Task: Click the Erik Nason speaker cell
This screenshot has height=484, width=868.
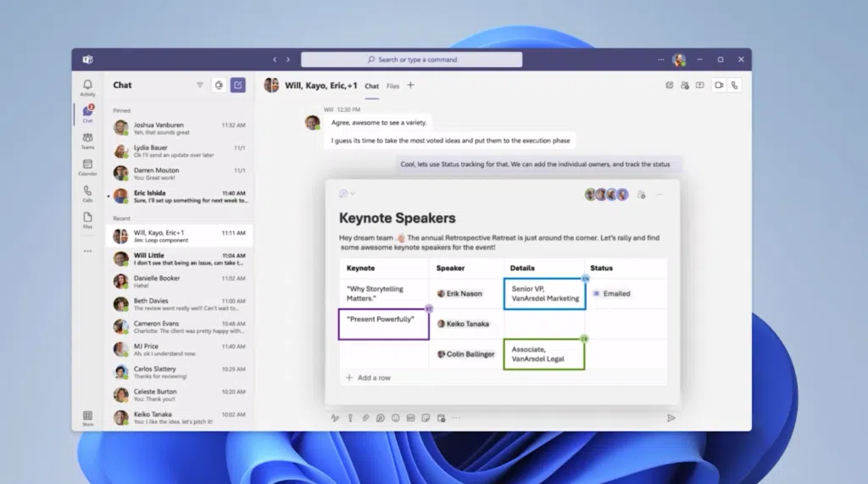Action: click(466, 293)
